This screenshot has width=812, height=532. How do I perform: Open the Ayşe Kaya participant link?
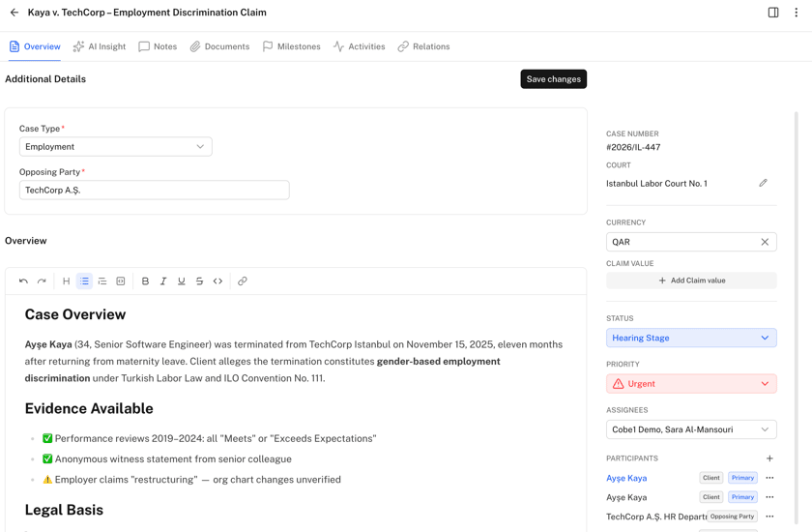626,478
